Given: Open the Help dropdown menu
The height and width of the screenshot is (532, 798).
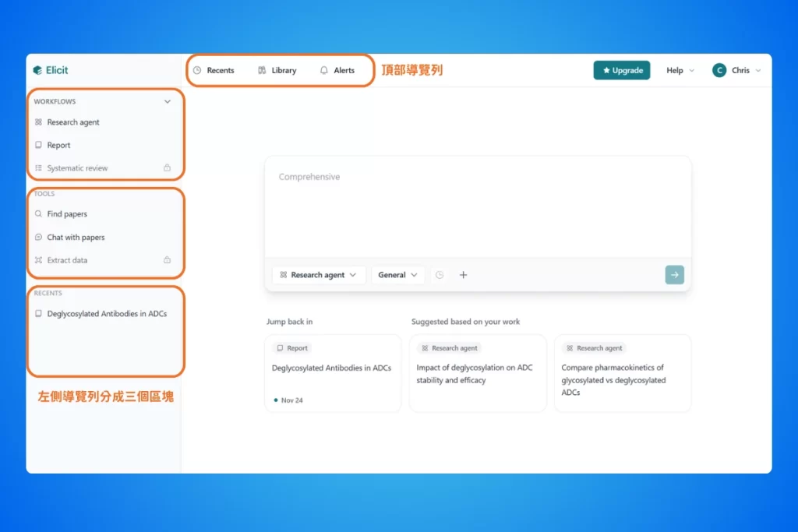Looking at the screenshot, I should (x=680, y=70).
